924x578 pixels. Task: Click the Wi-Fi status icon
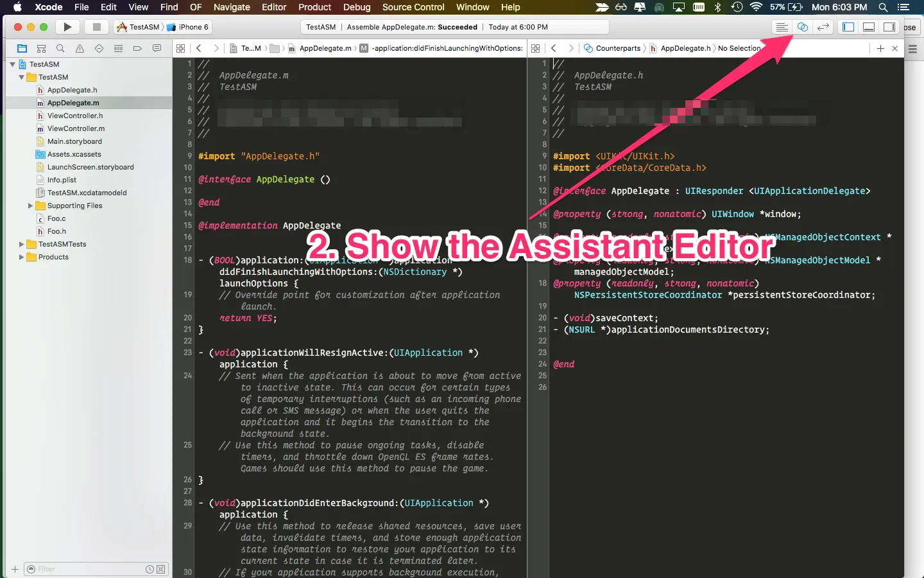(x=756, y=7)
